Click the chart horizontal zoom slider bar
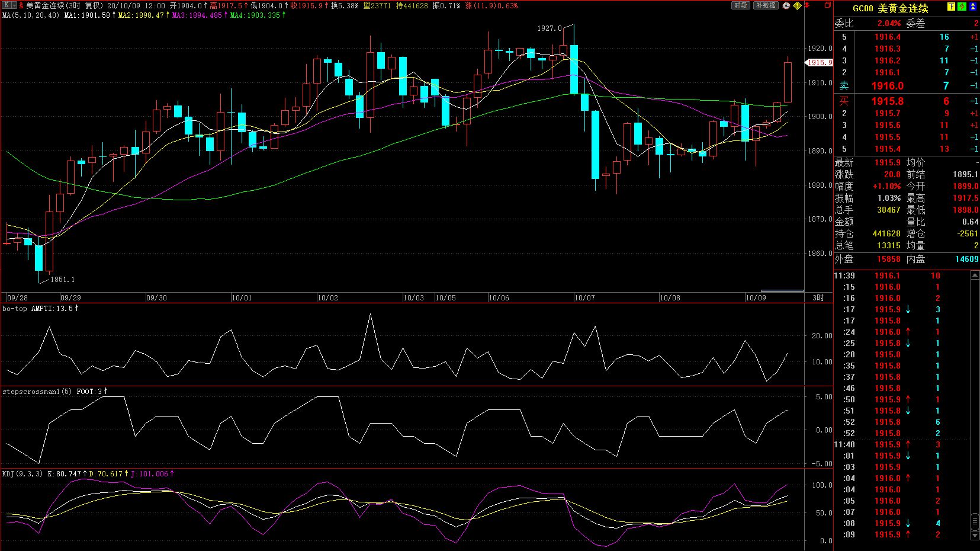Viewport: 980px width, 551px height. [782, 291]
